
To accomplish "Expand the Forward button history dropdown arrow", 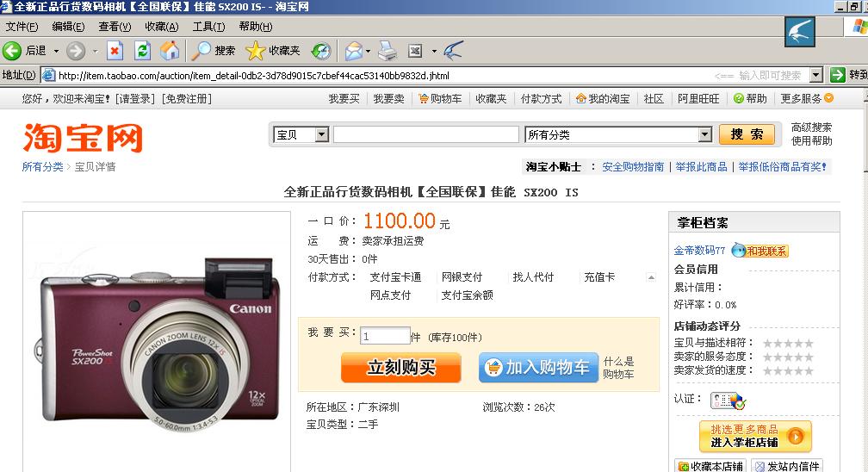I will click(95, 51).
